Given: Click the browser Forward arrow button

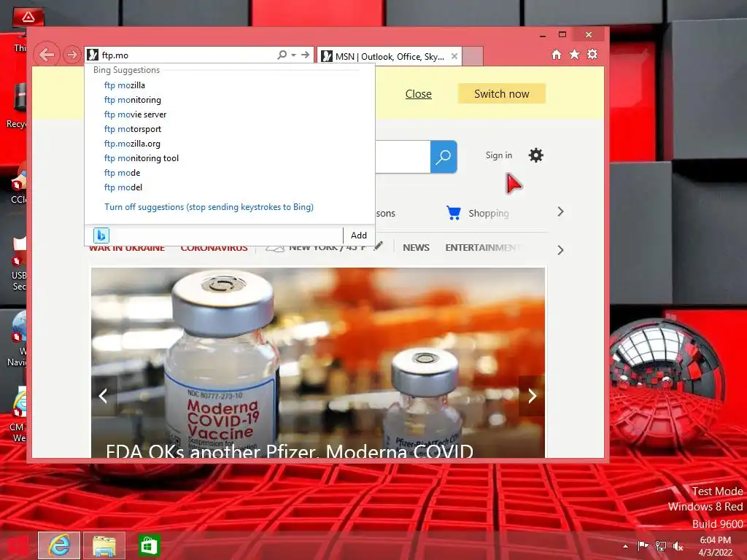Looking at the screenshot, I should 72,55.
